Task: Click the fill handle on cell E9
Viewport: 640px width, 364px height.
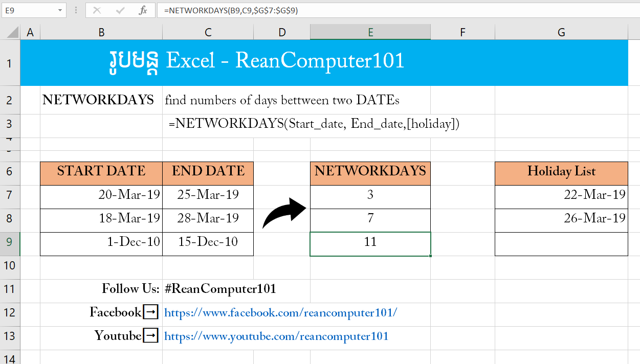Action: 431,255
